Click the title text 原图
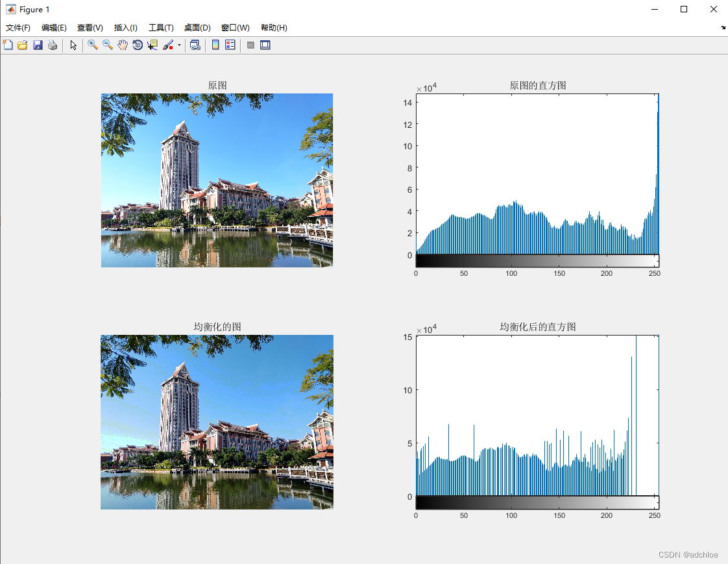728x564 pixels. [217, 86]
